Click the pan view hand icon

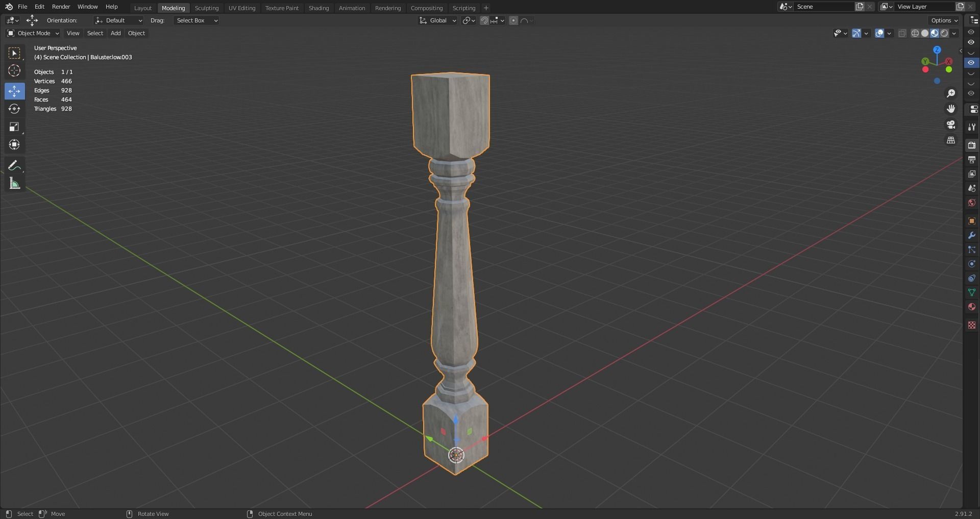(x=951, y=109)
